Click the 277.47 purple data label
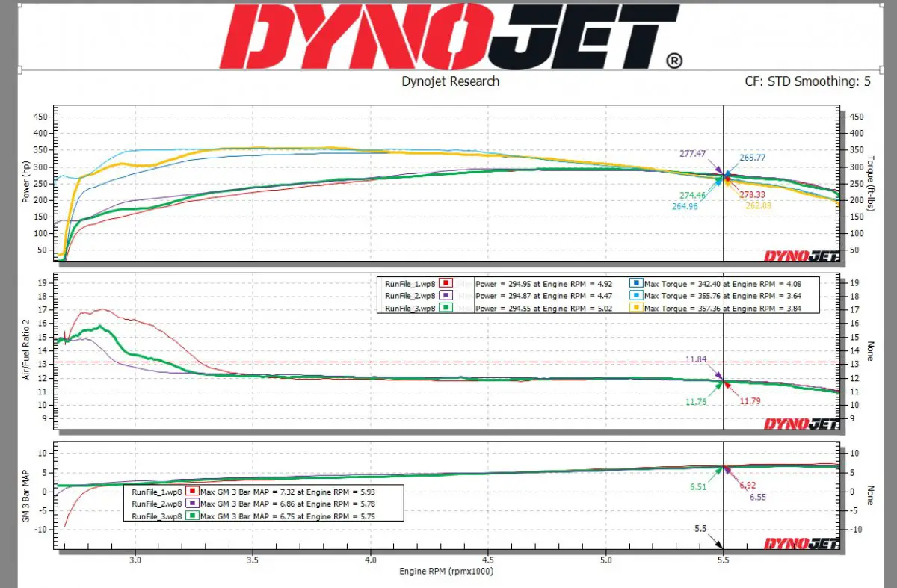The width and height of the screenshot is (897, 588). [693, 153]
